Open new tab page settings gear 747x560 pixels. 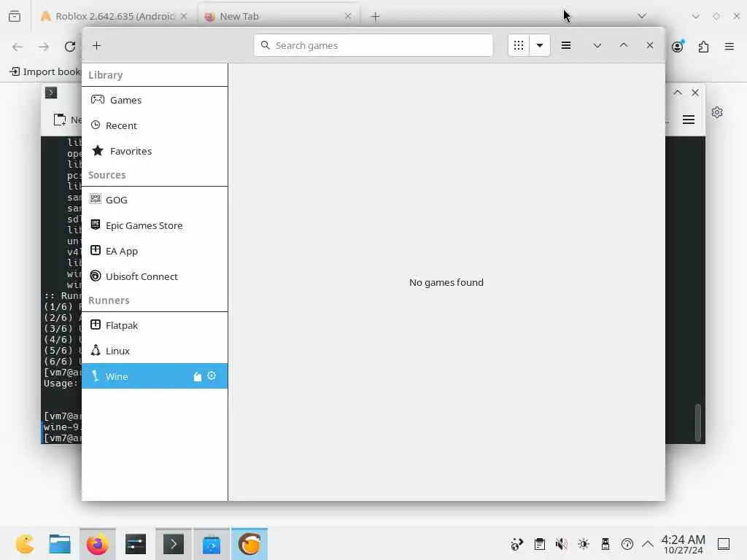717,112
